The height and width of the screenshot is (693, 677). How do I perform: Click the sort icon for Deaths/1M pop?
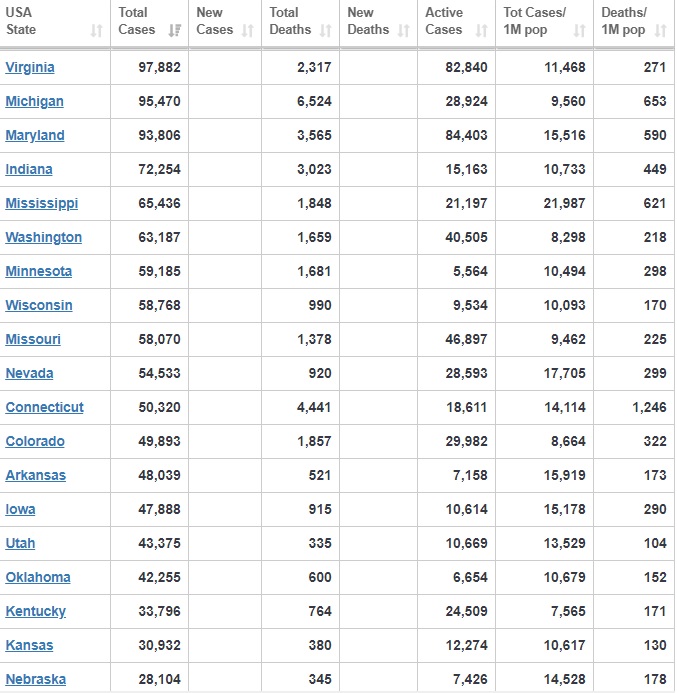660,31
